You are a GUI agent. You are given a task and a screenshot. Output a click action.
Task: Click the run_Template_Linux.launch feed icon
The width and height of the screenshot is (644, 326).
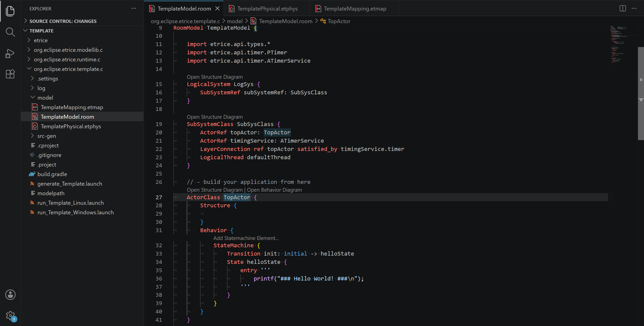pyautogui.click(x=32, y=203)
